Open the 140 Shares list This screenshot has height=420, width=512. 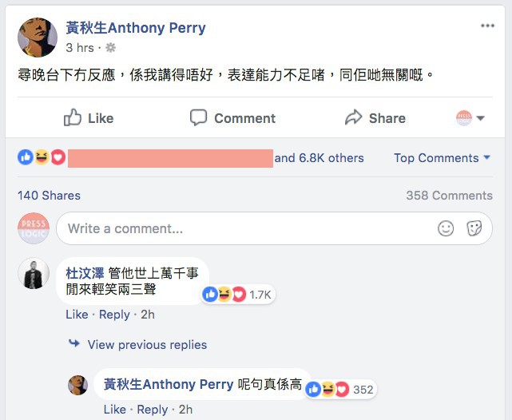(49, 196)
